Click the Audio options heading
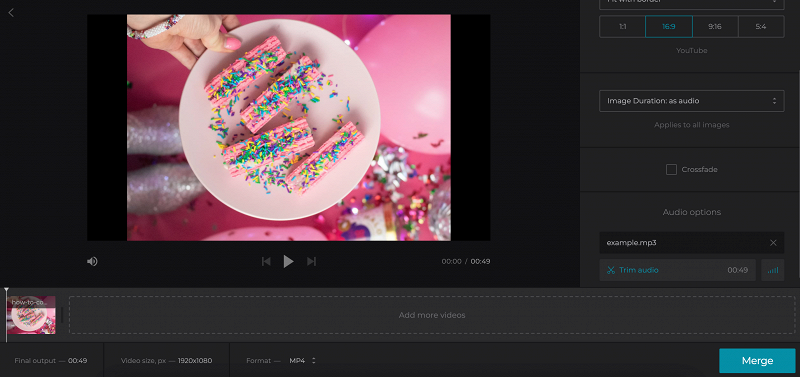 pyautogui.click(x=691, y=212)
